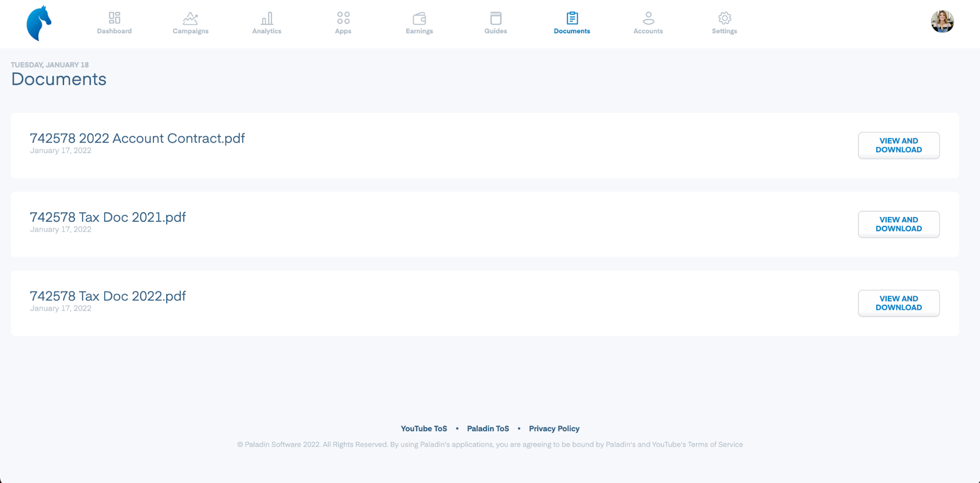Click the copyright notice in the footer
This screenshot has width=980, height=483.
[490, 445]
